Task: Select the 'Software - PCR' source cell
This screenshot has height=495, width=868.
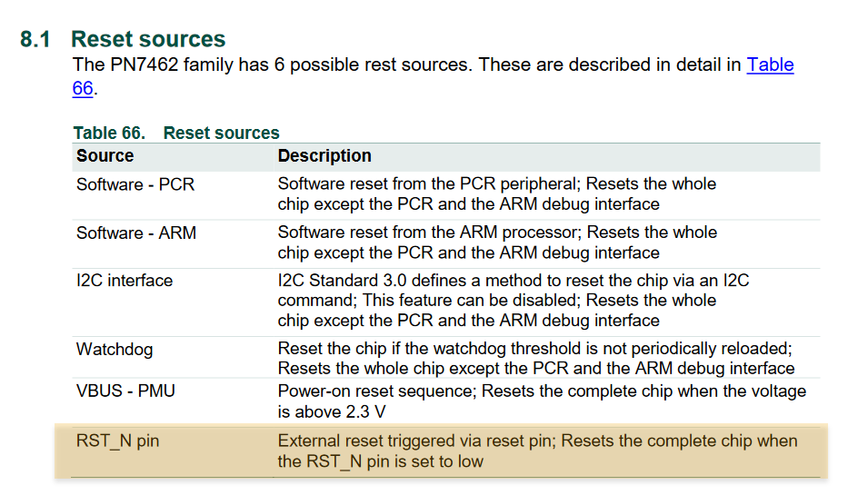Action: tap(135, 184)
